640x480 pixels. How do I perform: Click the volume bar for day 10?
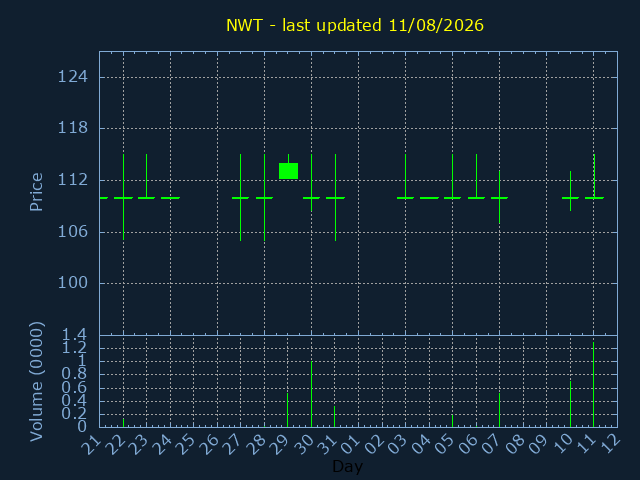tap(570, 404)
